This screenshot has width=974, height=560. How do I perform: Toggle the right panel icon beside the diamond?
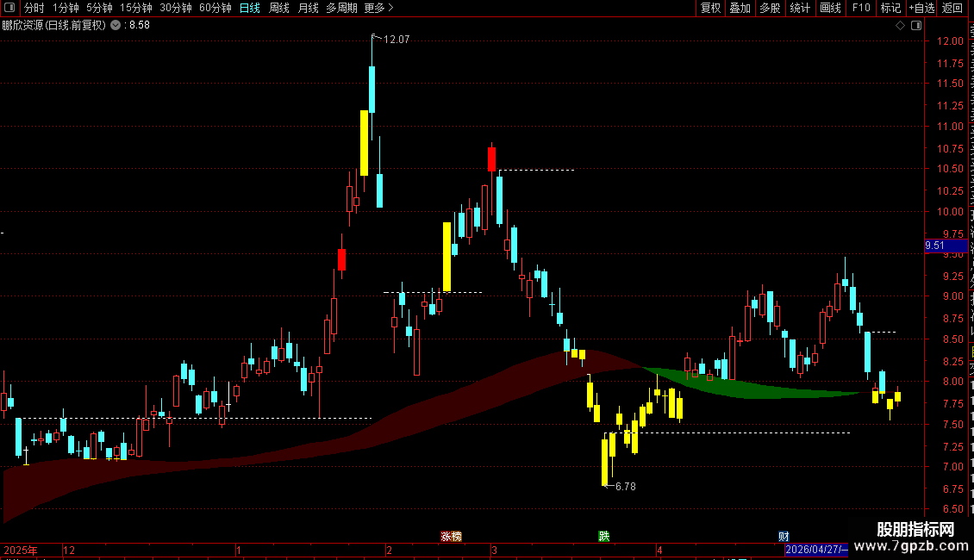coord(916,26)
